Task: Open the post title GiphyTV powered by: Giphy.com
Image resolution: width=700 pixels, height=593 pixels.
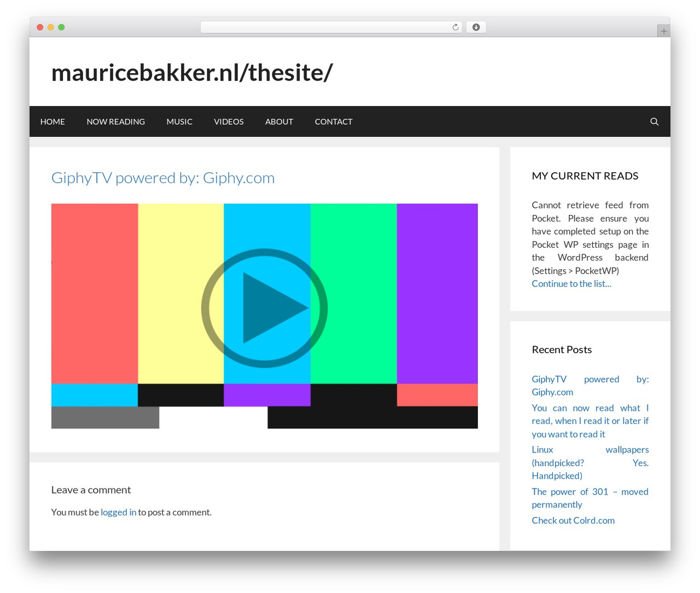Action: (163, 178)
